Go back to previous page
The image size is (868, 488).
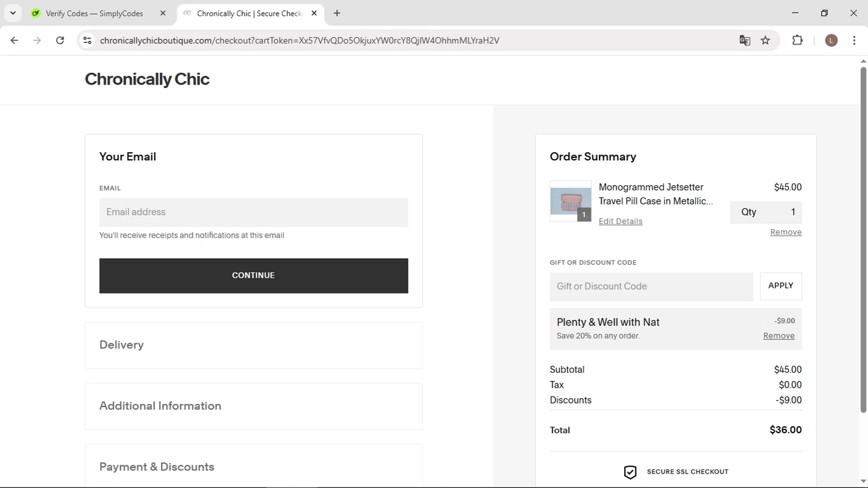14,41
